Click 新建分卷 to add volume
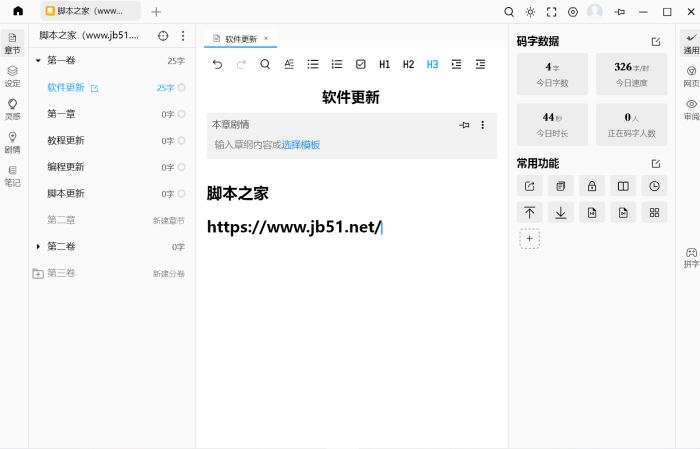 pos(168,274)
